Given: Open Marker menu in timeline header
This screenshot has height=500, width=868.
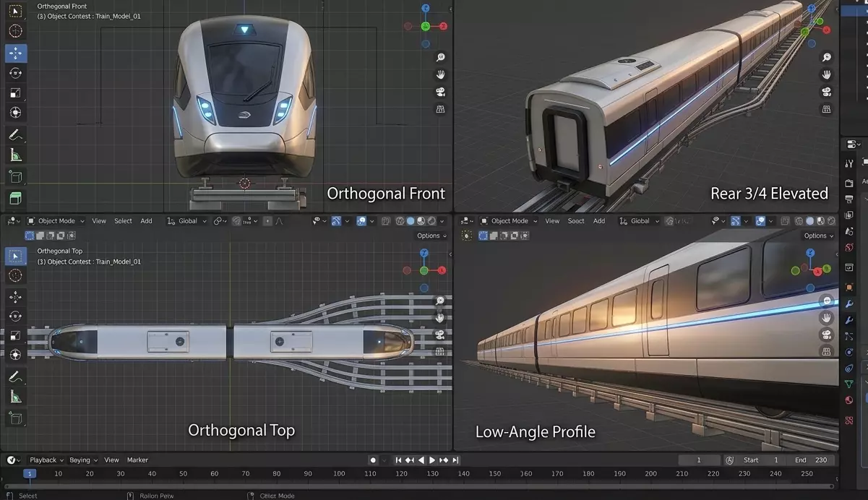Looking at the screenshot, I should tap(137, 460).
